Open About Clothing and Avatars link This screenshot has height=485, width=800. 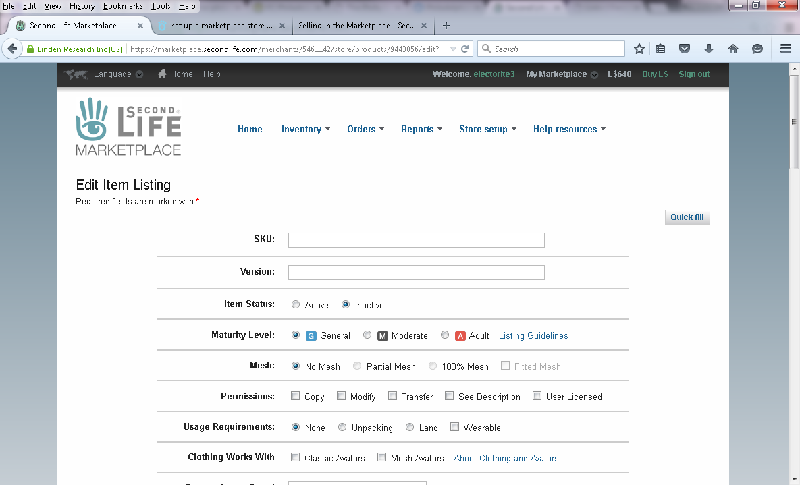coord(505,458)
